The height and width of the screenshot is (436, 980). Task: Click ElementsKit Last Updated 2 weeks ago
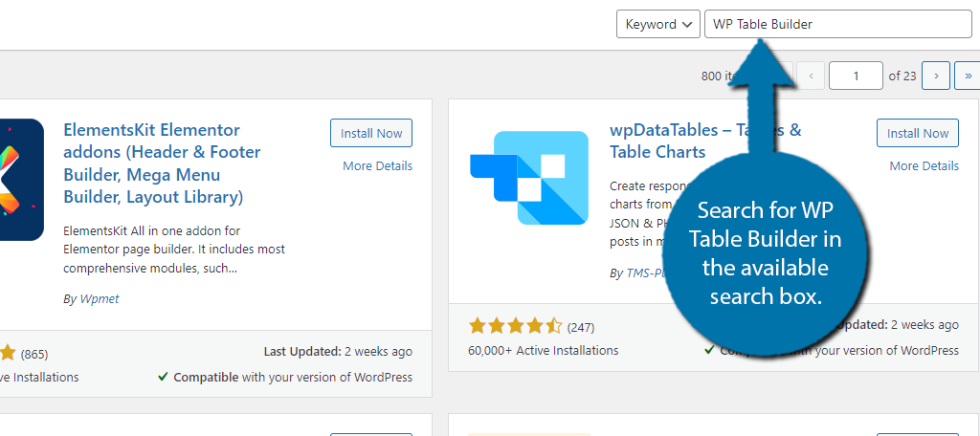[338, 352]
